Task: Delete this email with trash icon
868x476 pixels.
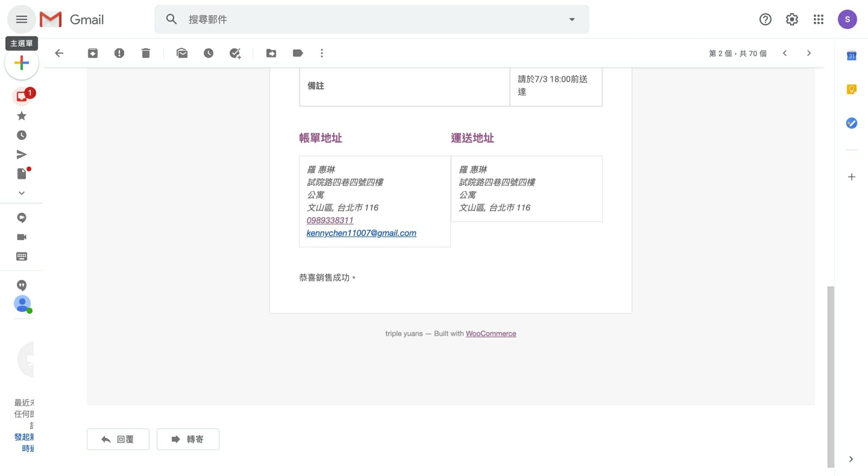Action: click(146, 53)
